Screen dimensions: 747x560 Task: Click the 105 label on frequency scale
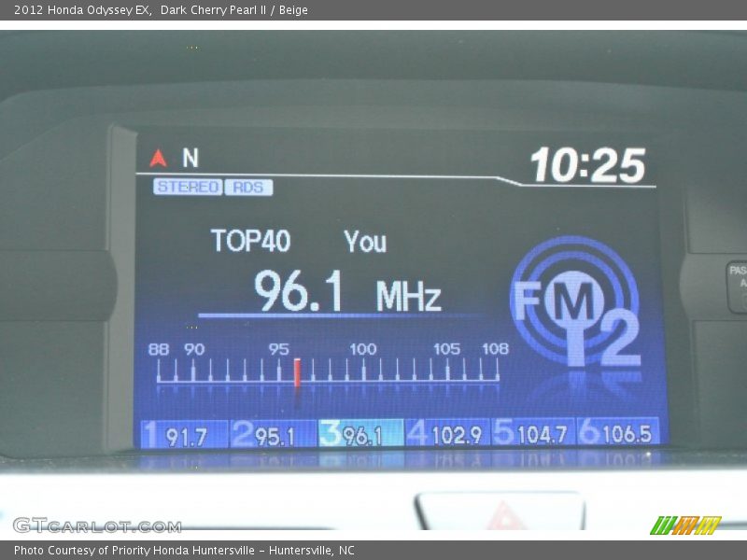[447, 349]
